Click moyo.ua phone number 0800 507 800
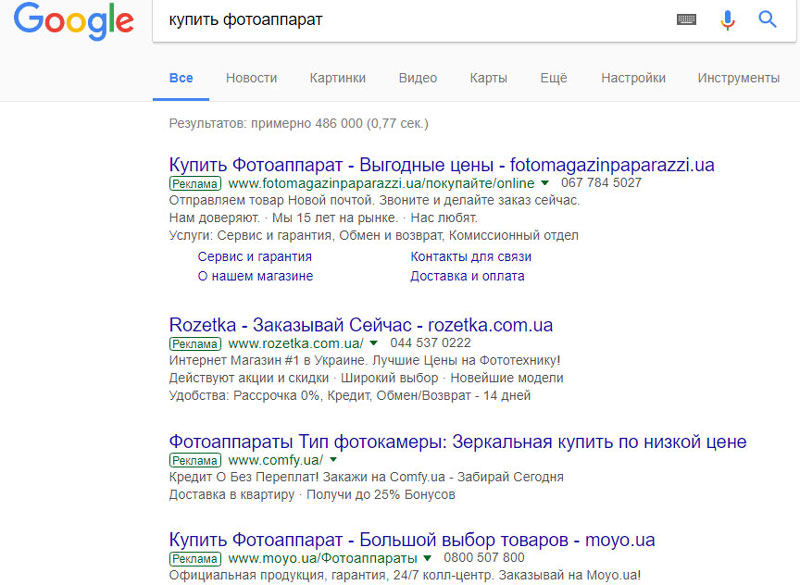 pyautogui.click(x=484, y=557)
